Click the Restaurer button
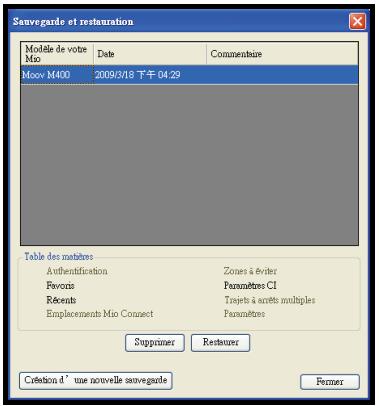Viewport: 379px width, 406px height. click(x=220, y=343)
